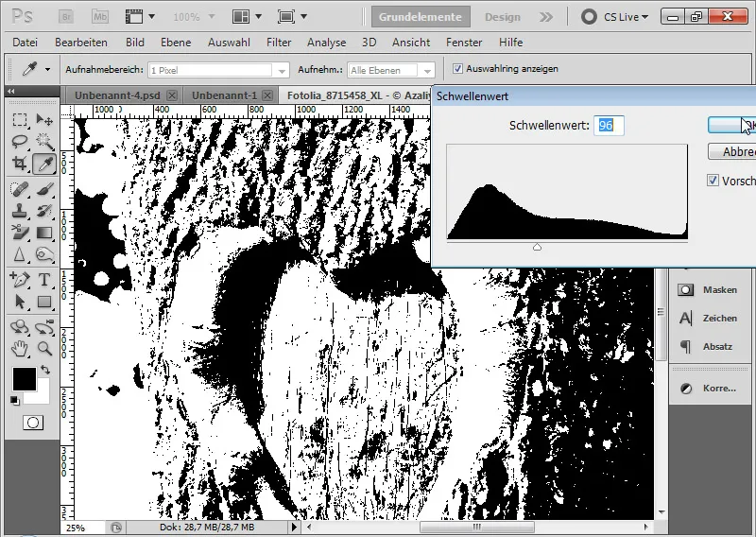
Task: Launch Mini Bridge
Action: click(100, 17)
